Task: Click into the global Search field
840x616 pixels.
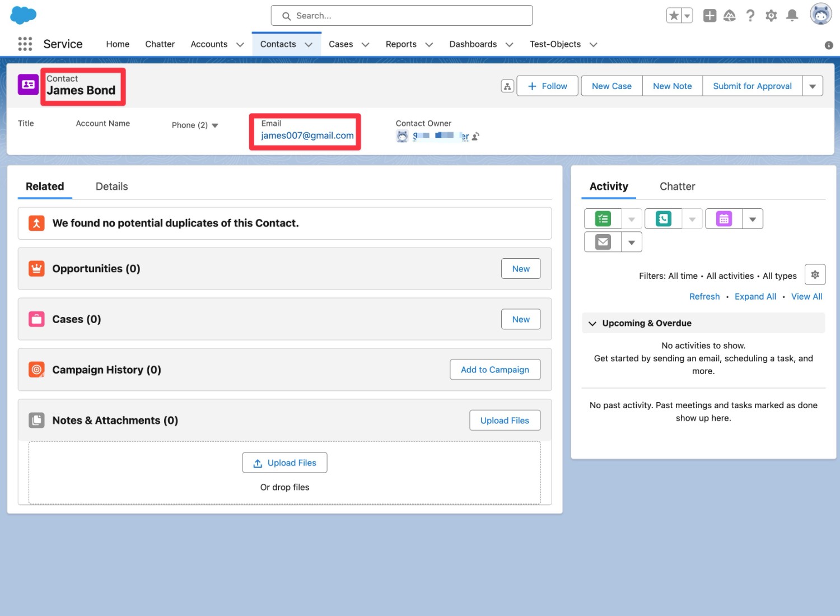Action: tap(402, 16)
